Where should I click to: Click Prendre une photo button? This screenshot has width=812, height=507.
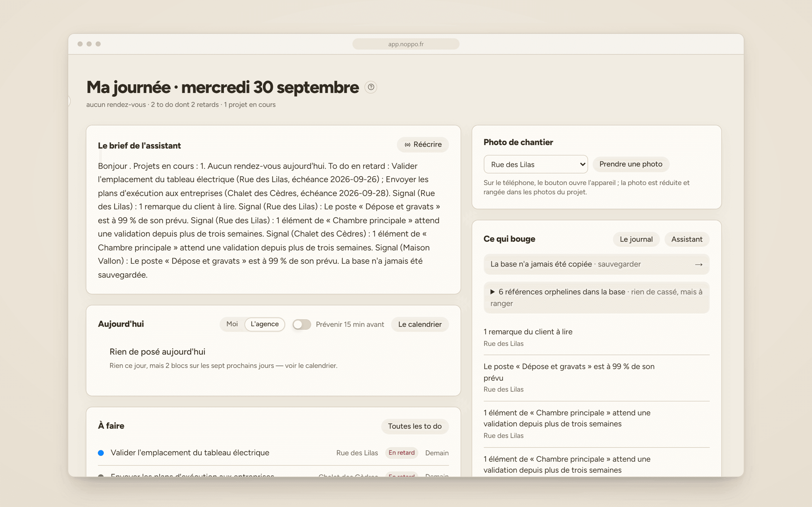pos(630,164)
